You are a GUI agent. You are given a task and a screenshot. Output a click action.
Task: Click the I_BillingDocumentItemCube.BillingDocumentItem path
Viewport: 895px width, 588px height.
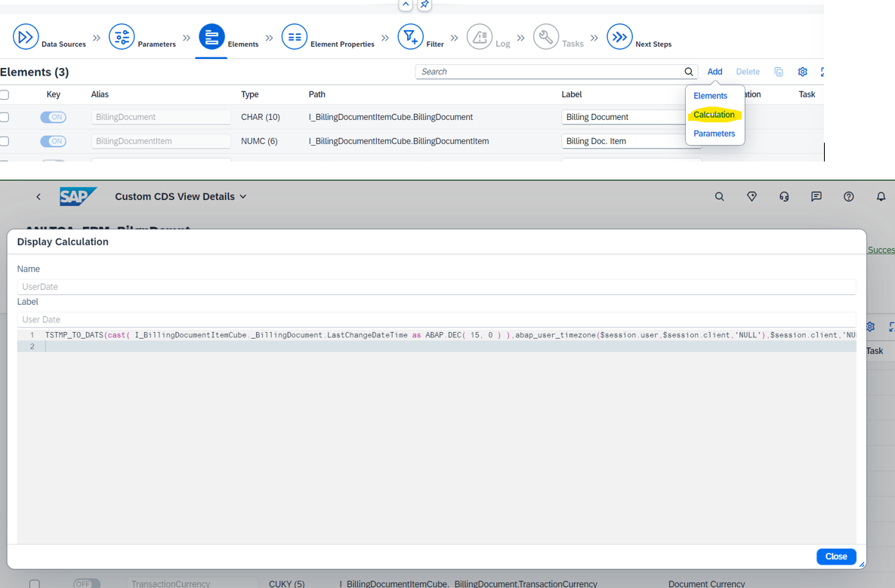click(399, 141)
